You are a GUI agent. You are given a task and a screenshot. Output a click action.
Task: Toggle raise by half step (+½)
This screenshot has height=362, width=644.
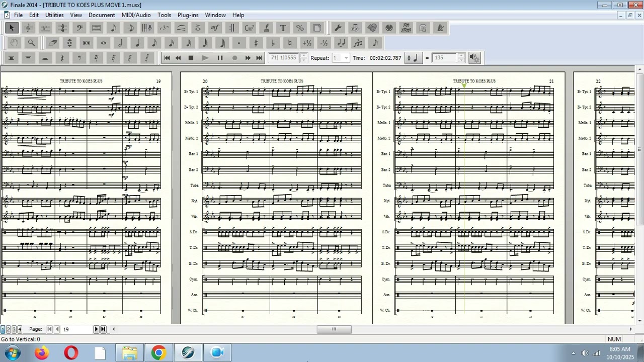tap(307, 43)
